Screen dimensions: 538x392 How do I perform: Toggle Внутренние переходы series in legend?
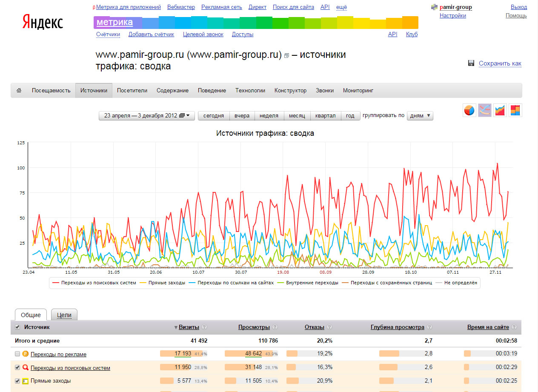(308, 283)
